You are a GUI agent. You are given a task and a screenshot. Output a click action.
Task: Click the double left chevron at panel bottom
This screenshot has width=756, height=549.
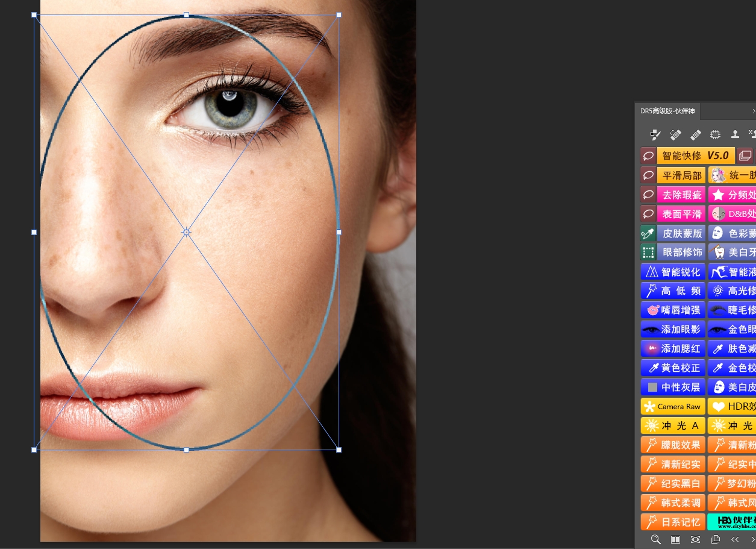click(735, 539)
